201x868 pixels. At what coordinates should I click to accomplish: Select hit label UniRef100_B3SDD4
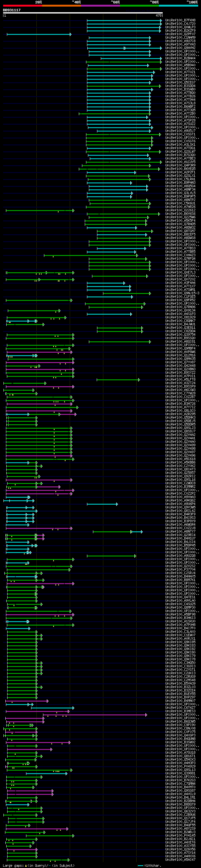180,86
